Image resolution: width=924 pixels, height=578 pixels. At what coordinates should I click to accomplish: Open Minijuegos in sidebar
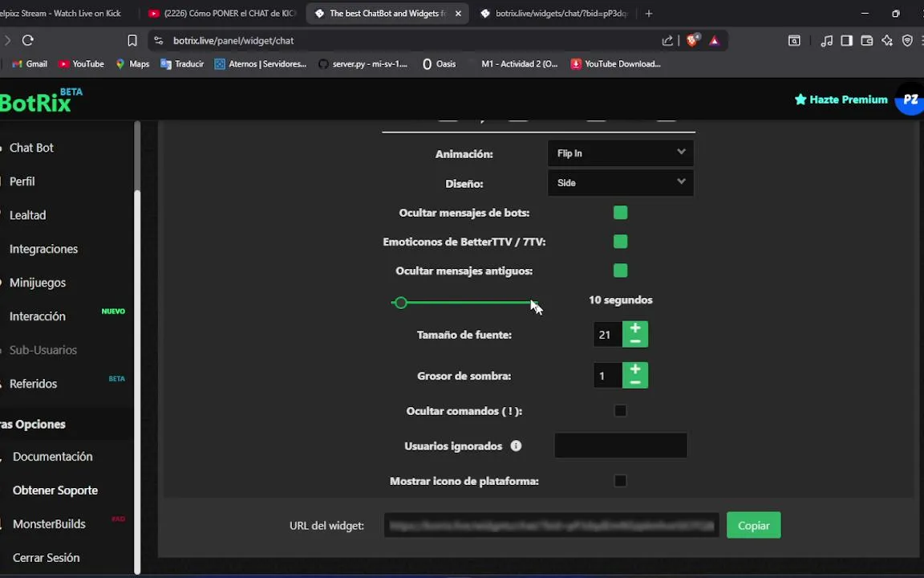[37, 283]
